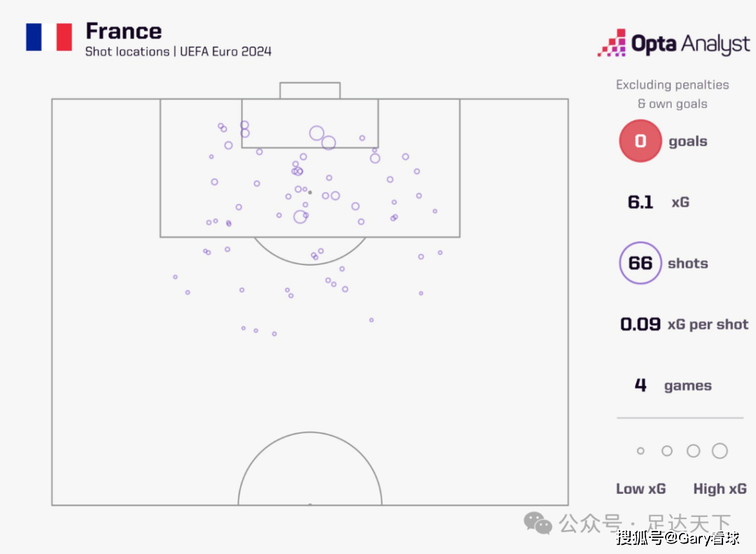Click the Shot locations UEFA Euro 2024 subtitle
The width and height of the screenshot is (756, 554).
click(x=178, y=52)
